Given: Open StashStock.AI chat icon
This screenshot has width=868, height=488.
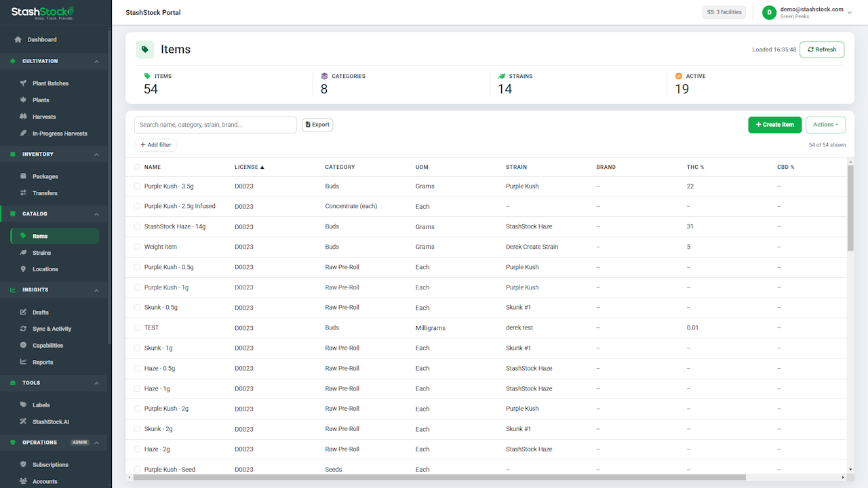Looking at the screenshot, I should (x=24, y=422).
